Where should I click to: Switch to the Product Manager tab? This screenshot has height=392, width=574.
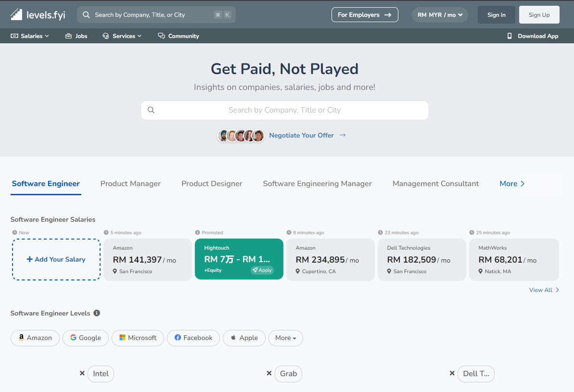coord(130,183)
